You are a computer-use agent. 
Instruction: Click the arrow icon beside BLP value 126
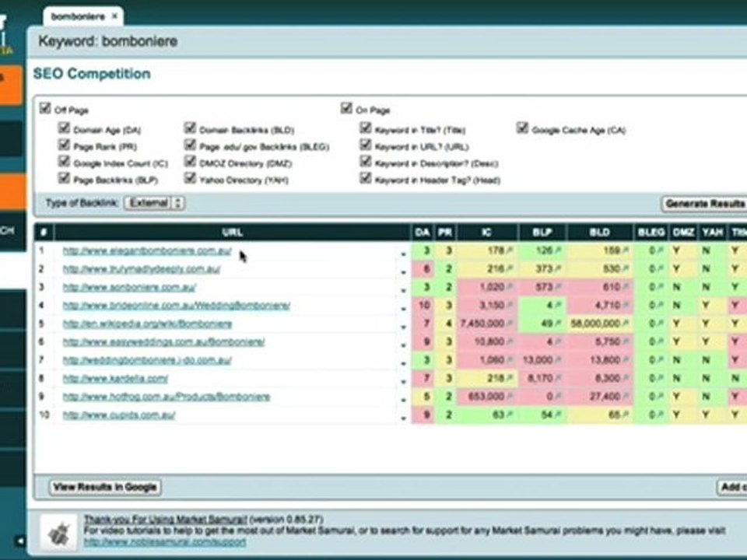click(557, 250)
